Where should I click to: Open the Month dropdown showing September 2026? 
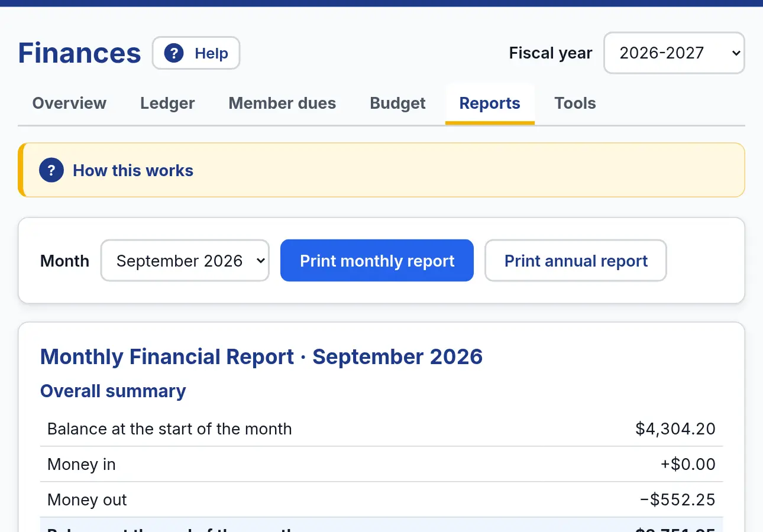(x=185, y=261)
